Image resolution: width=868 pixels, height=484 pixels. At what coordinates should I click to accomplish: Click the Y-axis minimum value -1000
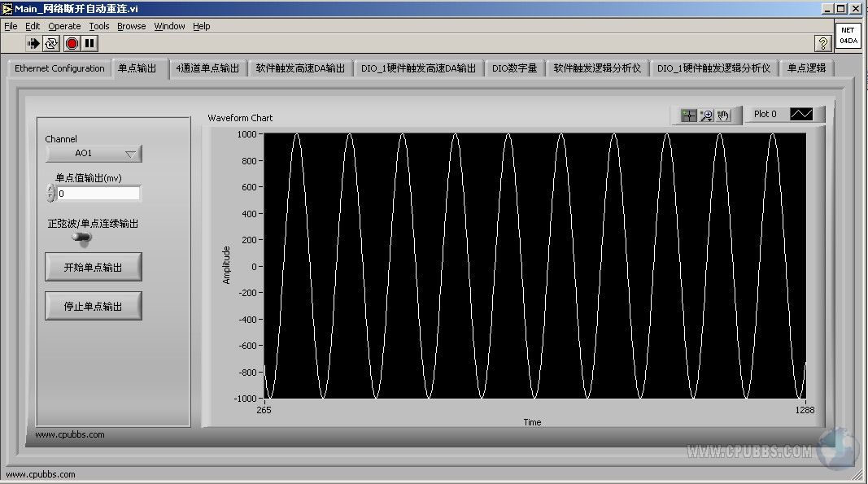(245, 398)
